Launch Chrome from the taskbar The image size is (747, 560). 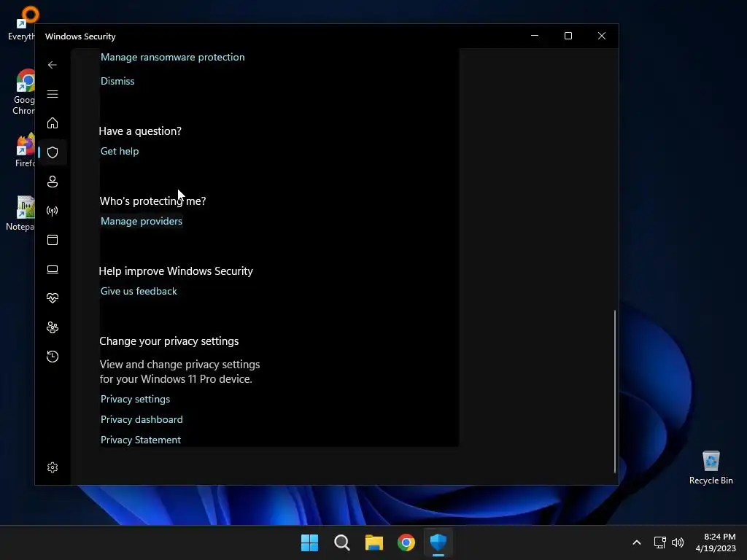406,542
